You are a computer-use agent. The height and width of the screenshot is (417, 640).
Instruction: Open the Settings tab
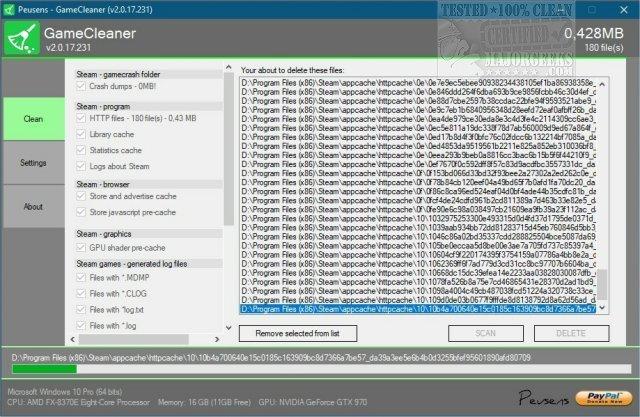click(33, 162)
